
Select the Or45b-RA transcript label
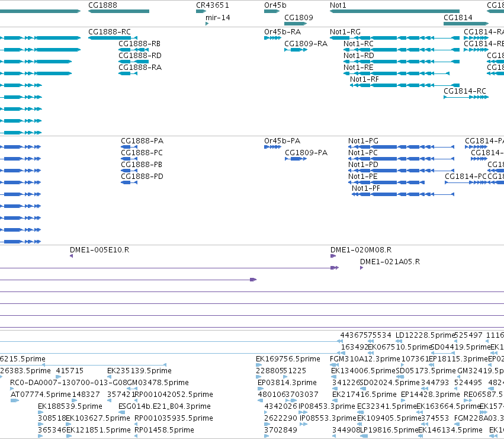[x=283, y=32]
